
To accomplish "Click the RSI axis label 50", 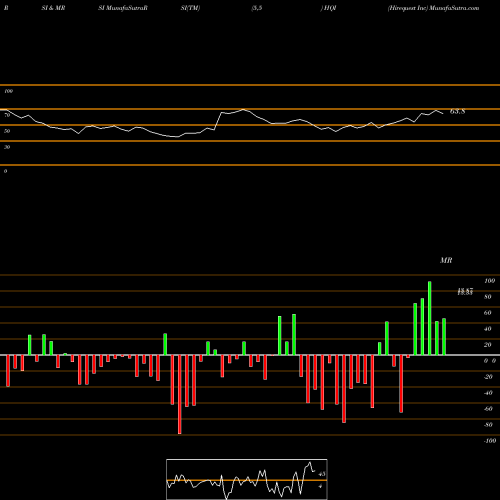I will tap(7, 131).
